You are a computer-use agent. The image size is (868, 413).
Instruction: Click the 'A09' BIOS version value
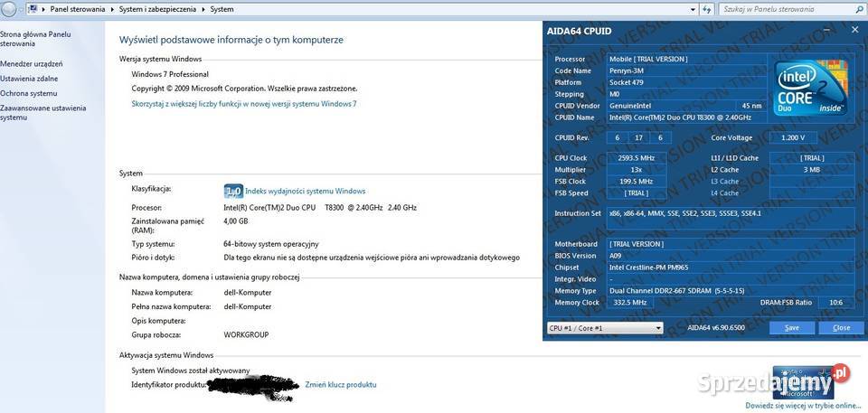click(616, 256)
